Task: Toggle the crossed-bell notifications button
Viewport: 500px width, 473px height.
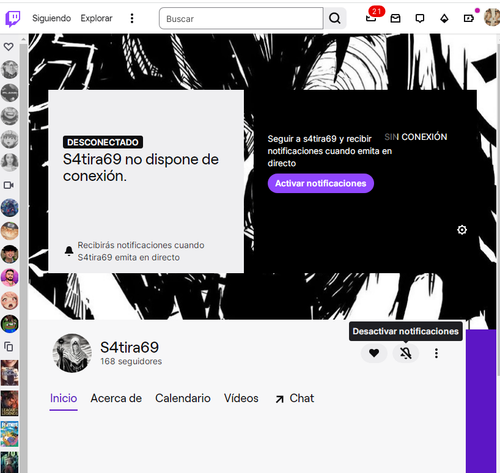Action: tap(406, 353)
